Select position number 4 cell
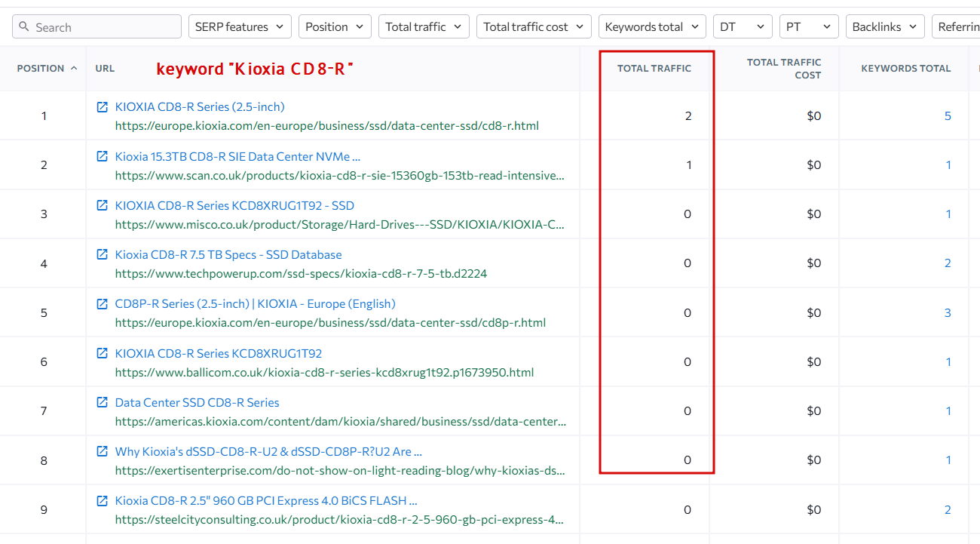Image resolution: width=980 pixels, height=544 pixels. (x=44, y=263)
